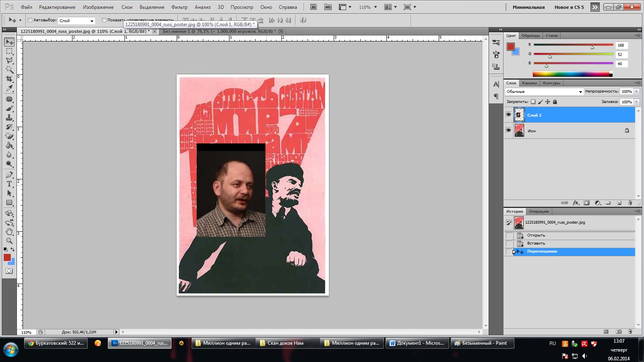
Task: Open the blend mode dropdown Обычные
Action: pos(544,92)
